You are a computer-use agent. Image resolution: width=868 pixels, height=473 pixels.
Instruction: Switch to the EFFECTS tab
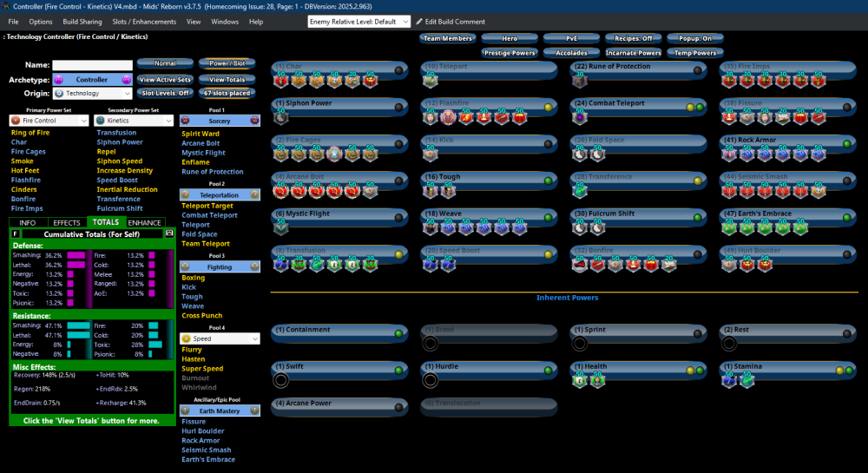tap(66, 222)
